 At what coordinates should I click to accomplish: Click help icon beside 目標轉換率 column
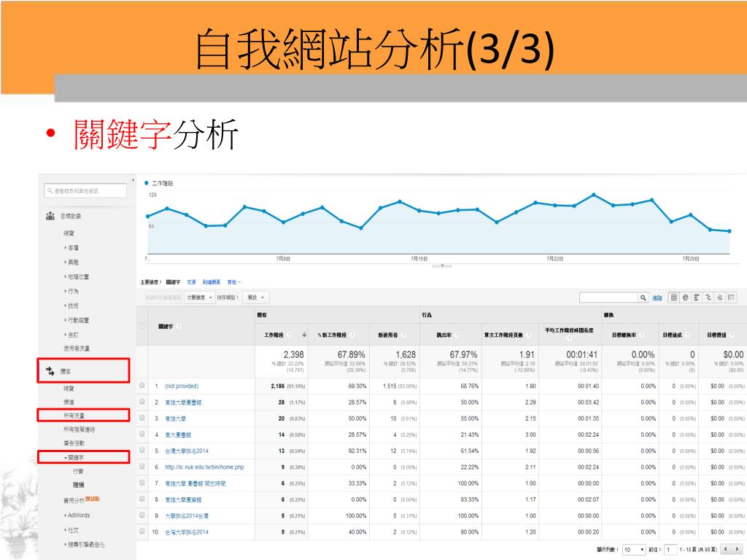[x=640, y=335]
